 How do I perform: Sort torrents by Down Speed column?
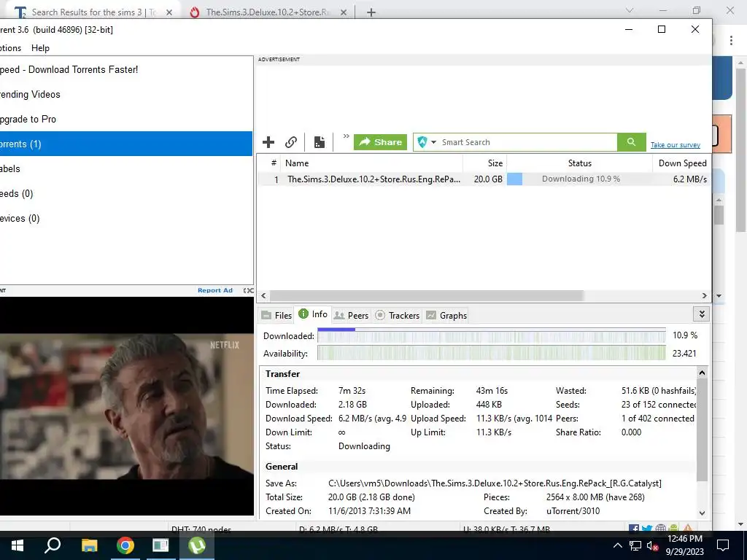(682, 163)
